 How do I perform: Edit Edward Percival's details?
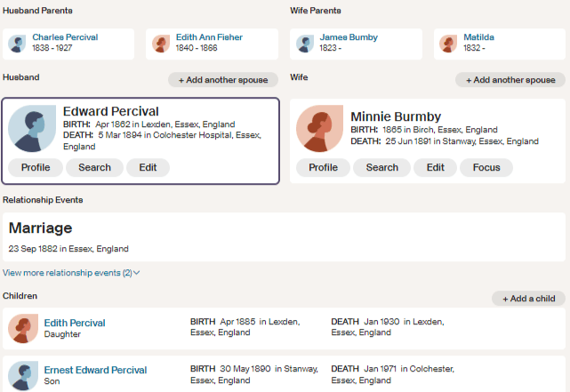[148, 167]
